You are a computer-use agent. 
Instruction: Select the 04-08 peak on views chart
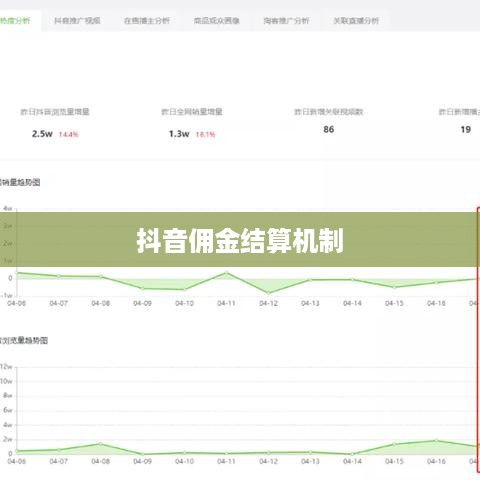tap(101, 444)
